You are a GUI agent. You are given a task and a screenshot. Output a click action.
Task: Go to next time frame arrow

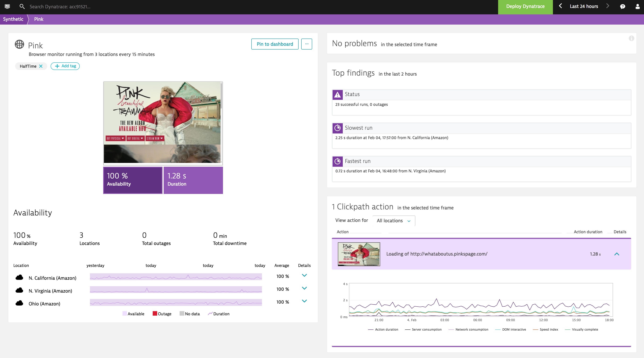click(608, 6)
